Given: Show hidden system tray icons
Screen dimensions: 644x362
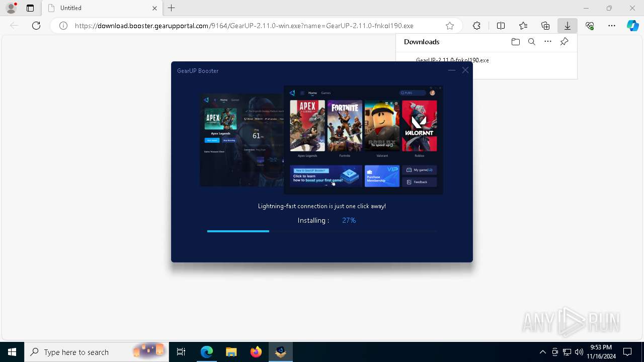Looking at the screenshot, I should coord(542,352).
